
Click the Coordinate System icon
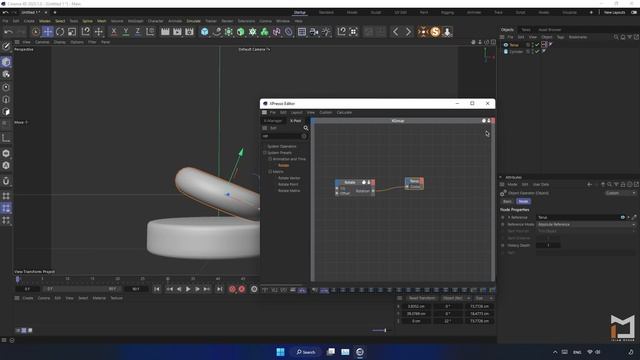click(x=150, y=31)
